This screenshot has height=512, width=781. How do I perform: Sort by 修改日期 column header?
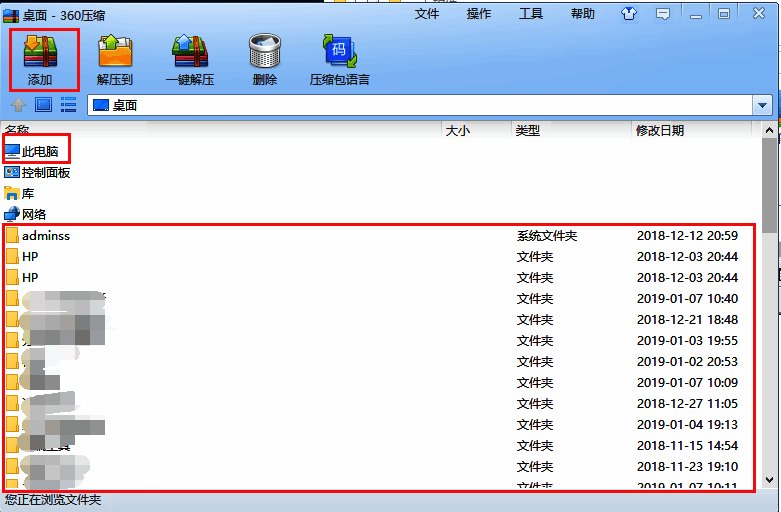pyautogui.click(x=691, y=130)
